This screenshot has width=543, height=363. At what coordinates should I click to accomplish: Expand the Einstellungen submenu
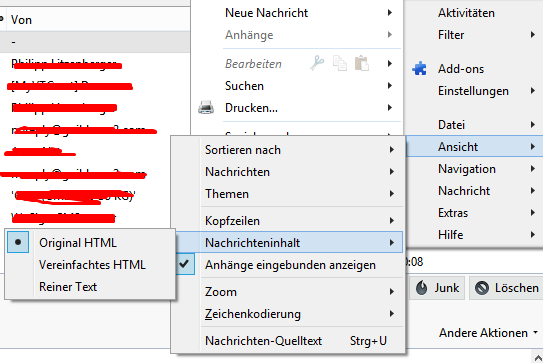click(x=473, y=91)
